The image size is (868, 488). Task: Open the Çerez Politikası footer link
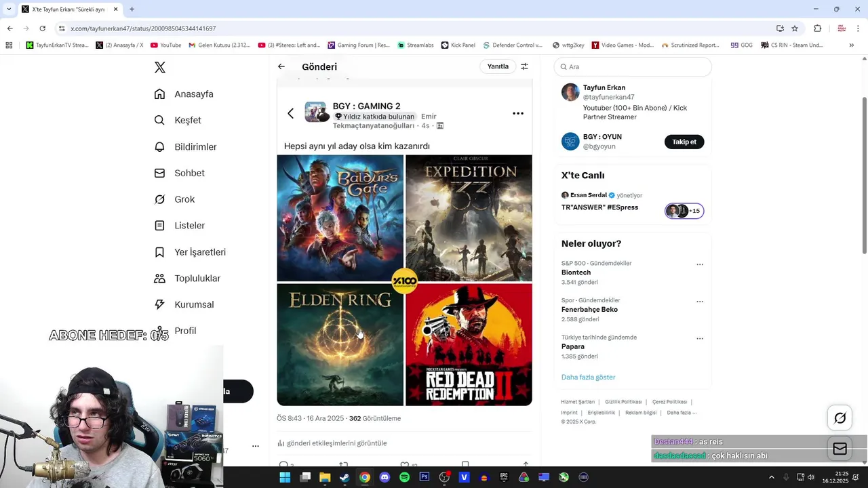[669, 402]
